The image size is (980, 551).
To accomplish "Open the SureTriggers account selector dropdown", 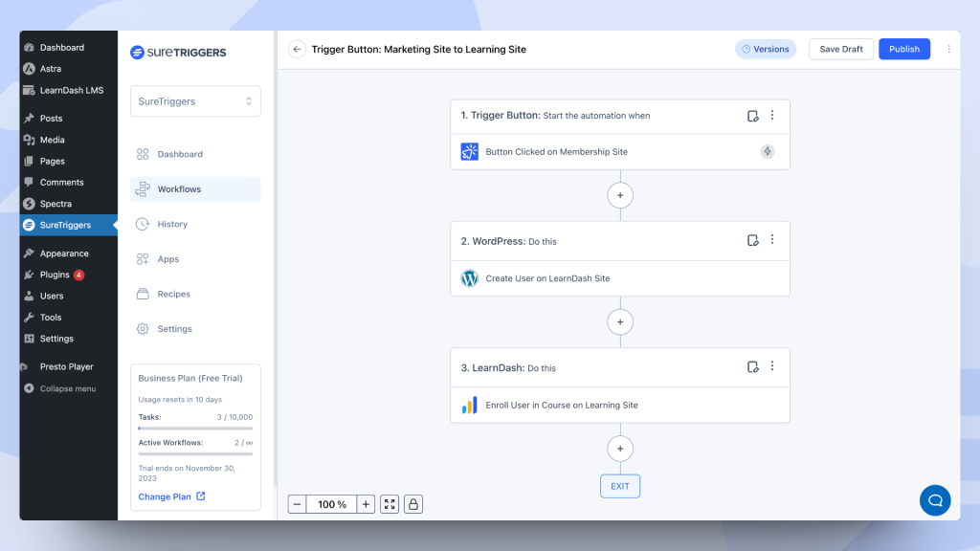I will click(x=195, y=100).
